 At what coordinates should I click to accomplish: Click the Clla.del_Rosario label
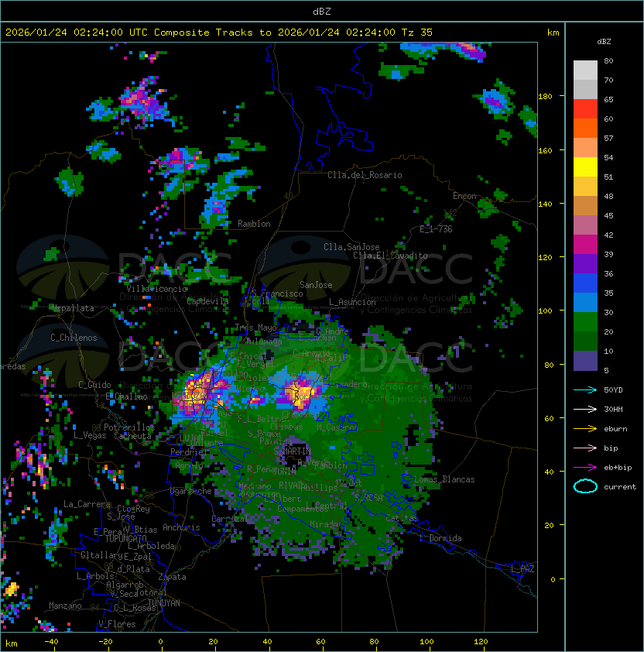[x=365, y=175]
